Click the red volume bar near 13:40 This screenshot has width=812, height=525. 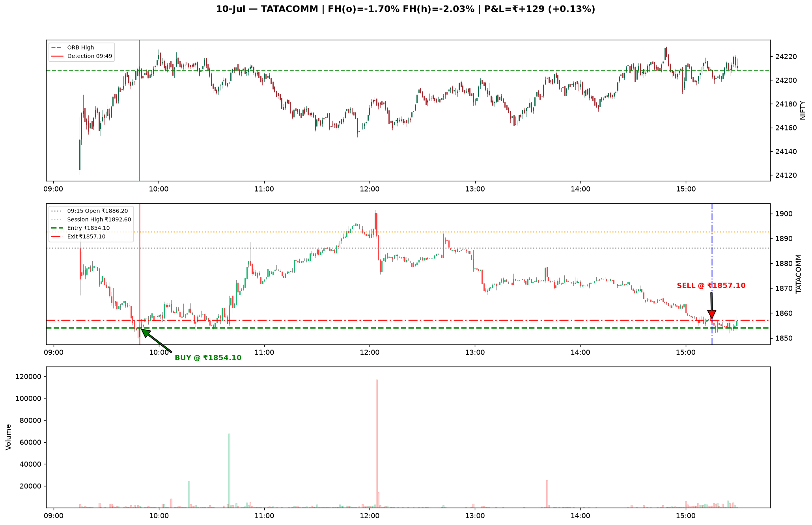point(547,494)
